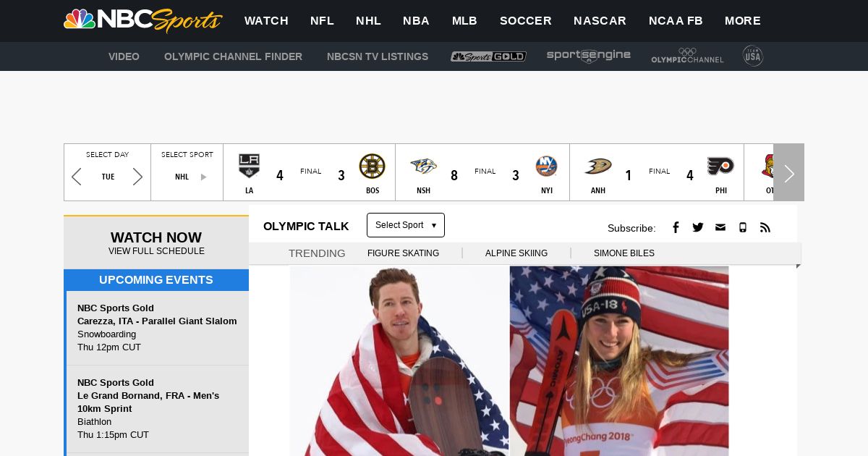Open the SOCCER menu item
This screenshot has height=456, width=868.
526,21
